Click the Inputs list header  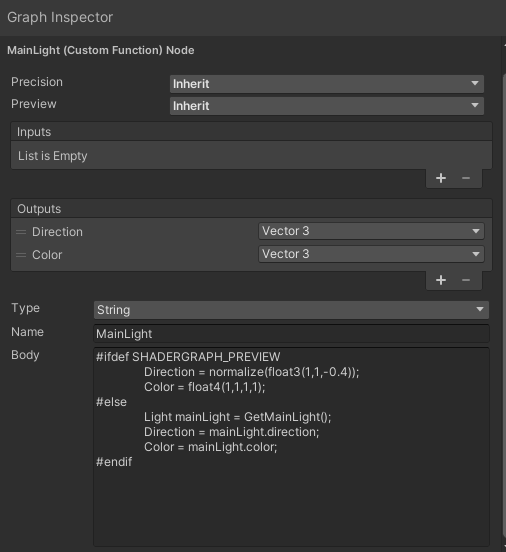pos(251,132)
